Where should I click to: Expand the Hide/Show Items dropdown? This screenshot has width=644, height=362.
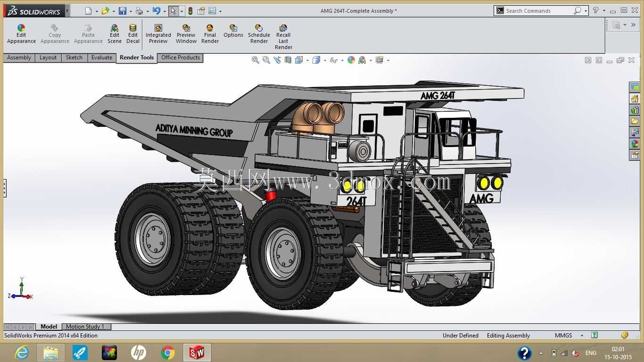coord(342,60)
